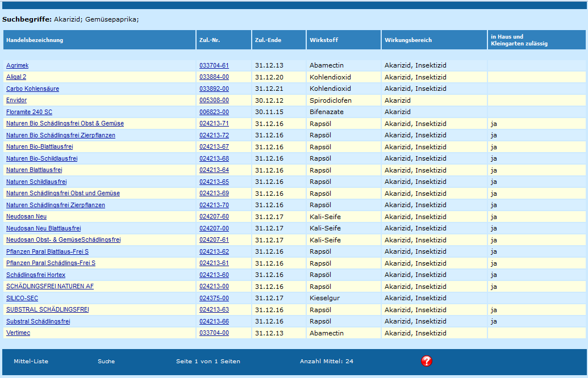The height and width of the screenshot is (378, 588).
Task: Click 'in Haus und Kleingarten zulässig' header
Action: point(537,40)
